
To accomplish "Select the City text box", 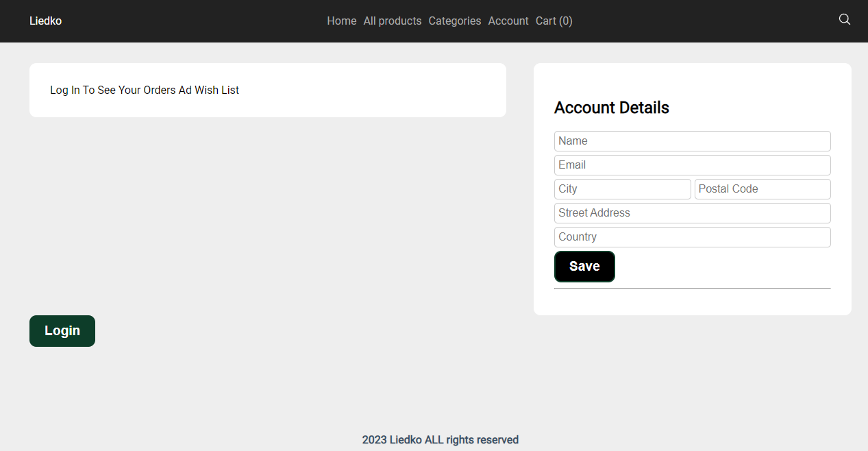I will pyautogui.click(x=623, y=189).
